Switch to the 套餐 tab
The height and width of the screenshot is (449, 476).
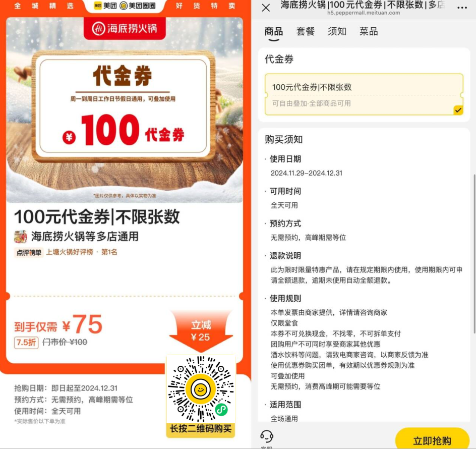[x=306, y=31]
